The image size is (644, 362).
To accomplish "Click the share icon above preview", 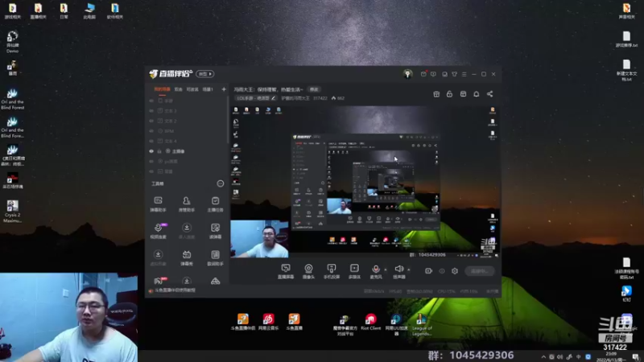I will (490, 94).
